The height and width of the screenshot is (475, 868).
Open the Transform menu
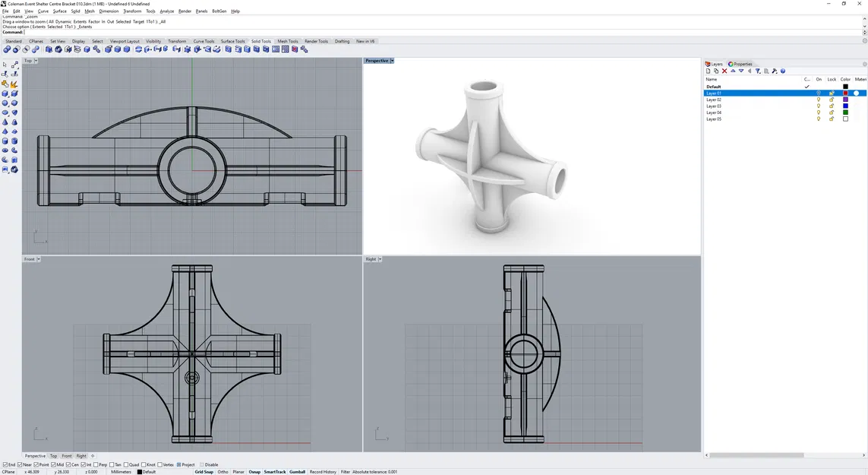[132, 11]
